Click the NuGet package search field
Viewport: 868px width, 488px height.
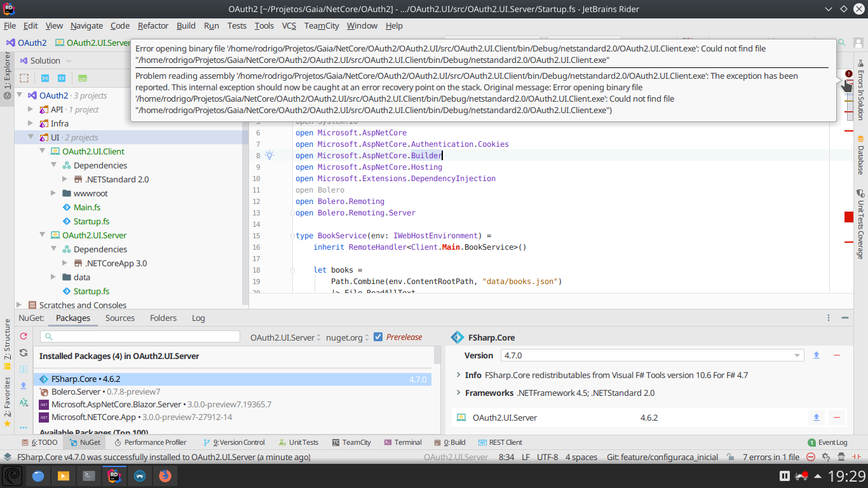(x=140, y=337)
